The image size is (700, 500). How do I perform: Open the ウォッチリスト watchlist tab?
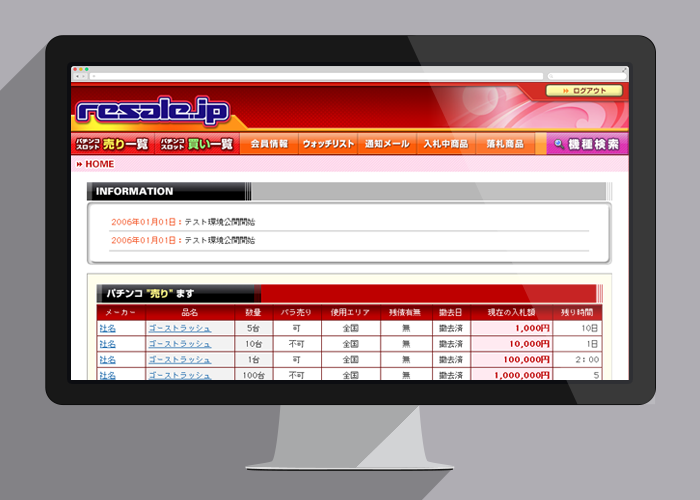click(x=328, y=144)
